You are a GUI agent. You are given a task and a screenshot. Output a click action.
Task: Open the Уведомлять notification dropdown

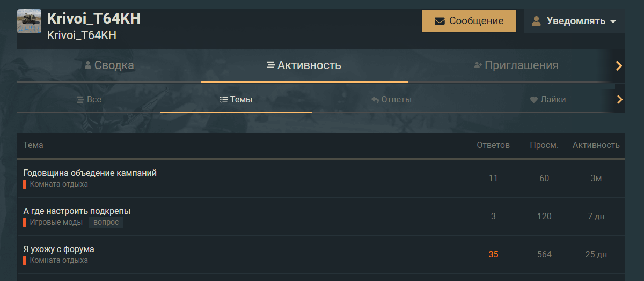click(575, 21)
